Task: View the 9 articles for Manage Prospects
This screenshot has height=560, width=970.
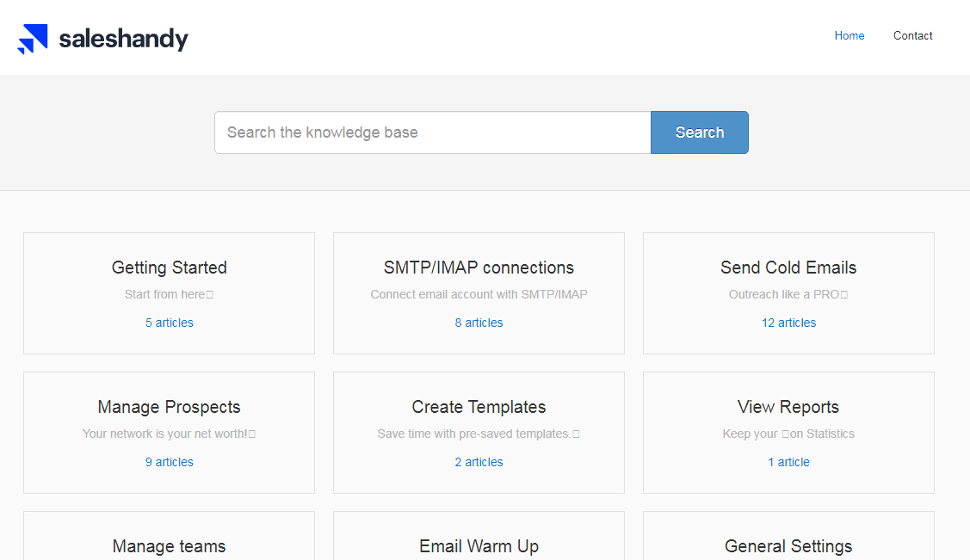Action: [169, 462]
